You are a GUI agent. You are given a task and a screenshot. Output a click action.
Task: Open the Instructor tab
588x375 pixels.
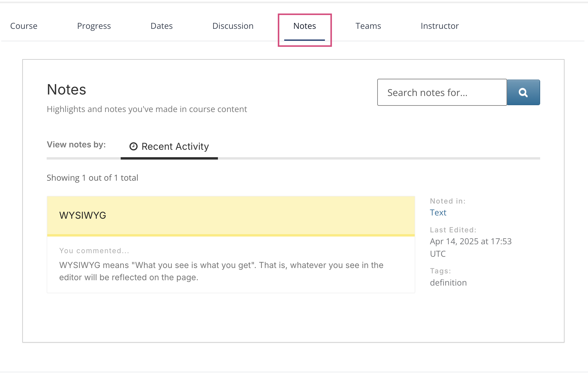pyautogui.click(x=440, y=26)
